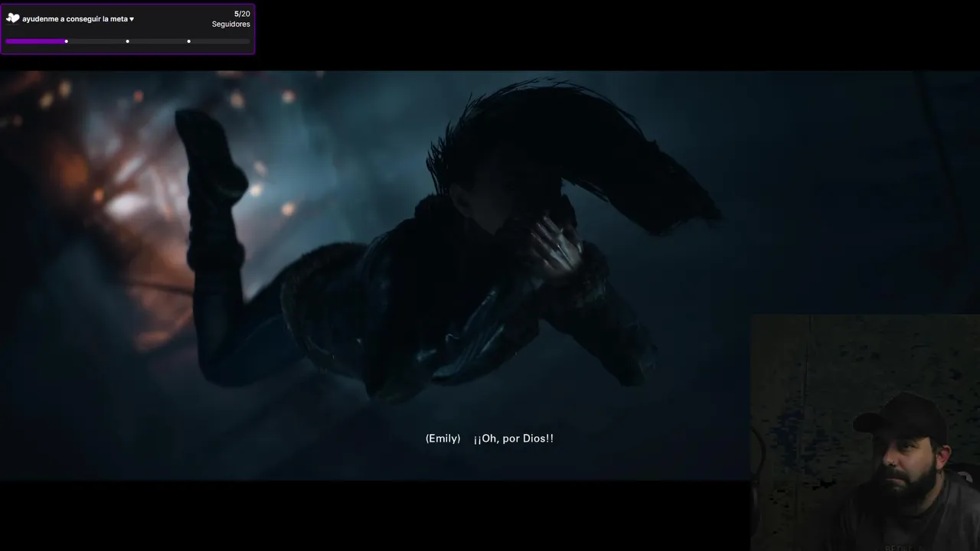This screenshot has height=551, width=980.
Task: Click the purple follower goal progress bar
Action: pos(128,41)
